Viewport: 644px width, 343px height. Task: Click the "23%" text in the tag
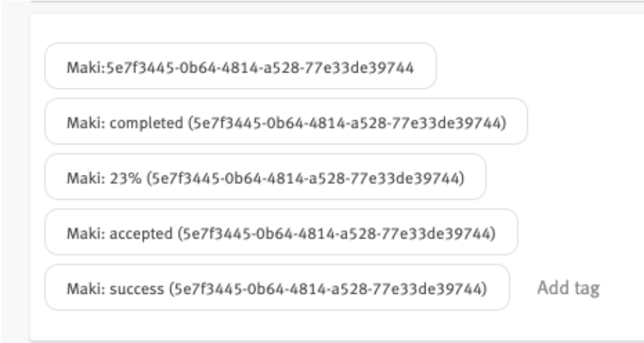click(125, 178)
